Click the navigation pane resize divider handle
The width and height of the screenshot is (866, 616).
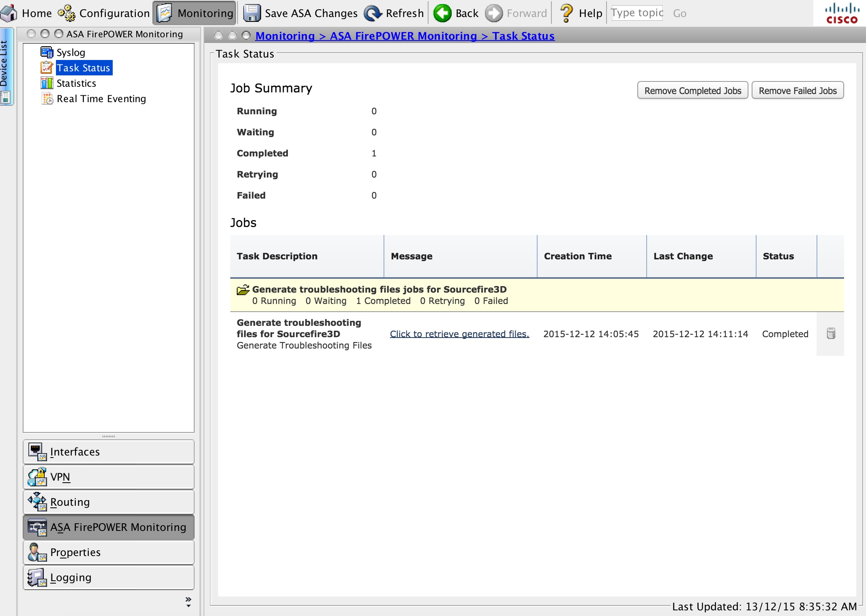(109, 436)
